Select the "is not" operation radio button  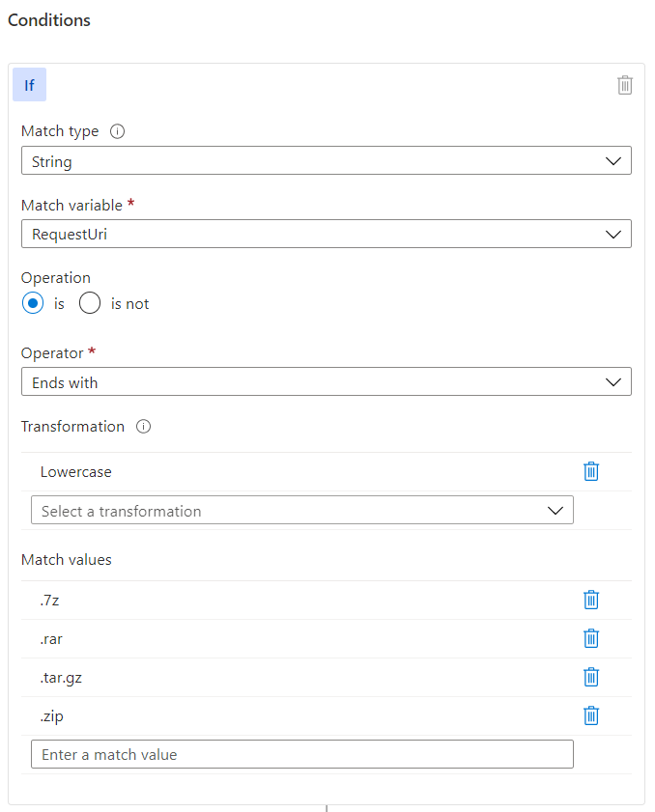(x=90, y=303)
